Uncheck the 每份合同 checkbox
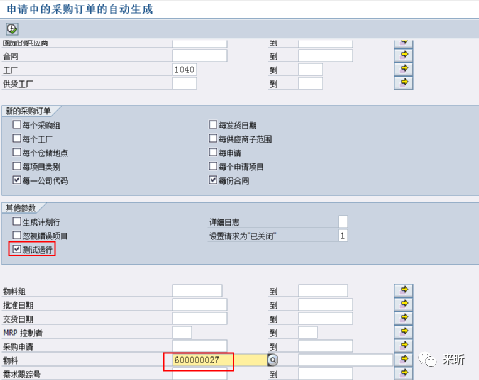Image resolution: width=479 pixels, height=380 pixels. 213,180
